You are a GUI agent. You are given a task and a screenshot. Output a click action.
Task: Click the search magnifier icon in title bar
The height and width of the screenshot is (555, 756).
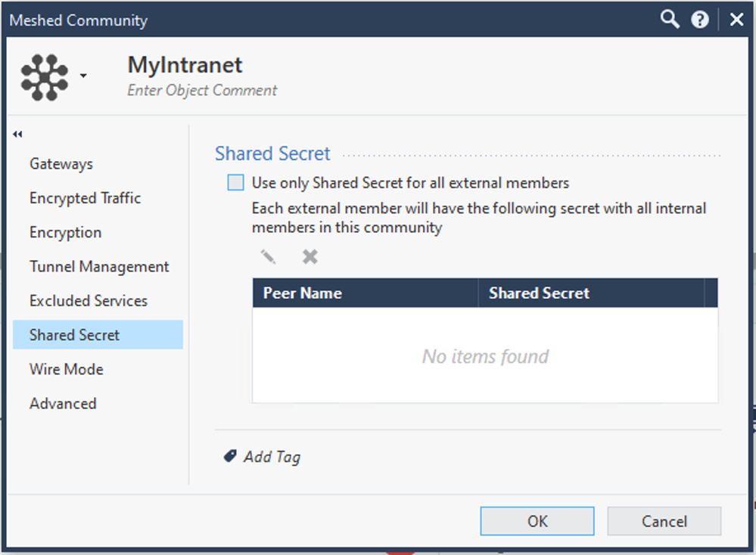[x=670, y=20]
